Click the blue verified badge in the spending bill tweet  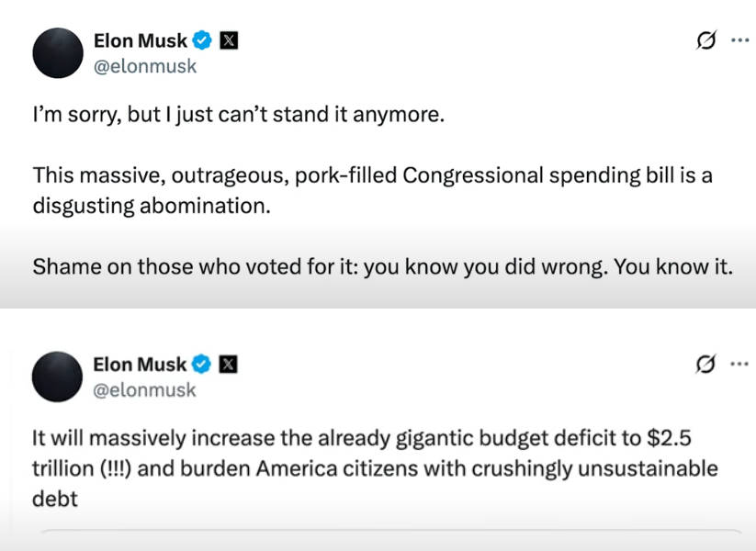(202, 40)
